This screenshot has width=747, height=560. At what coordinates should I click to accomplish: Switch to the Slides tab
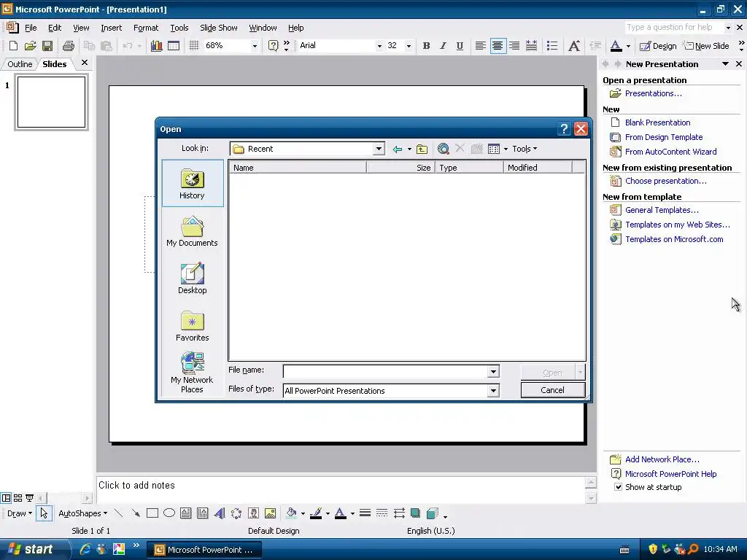pyautogui.click(x=54, y=64)
